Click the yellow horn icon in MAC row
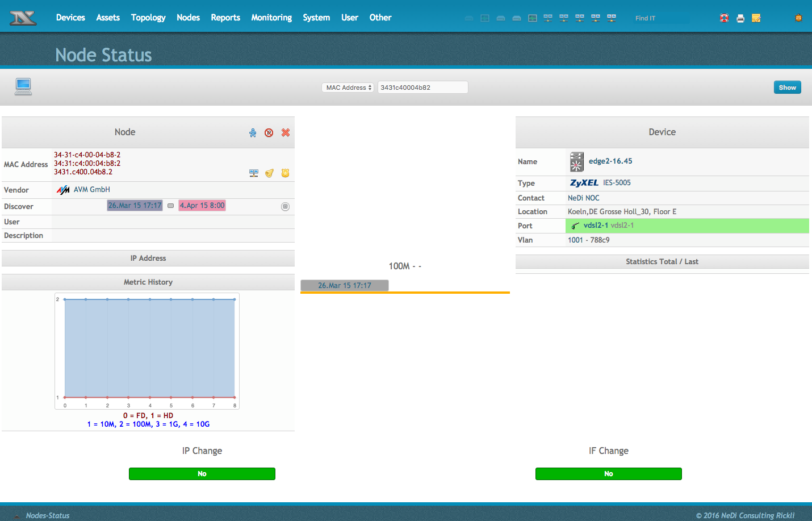This screenshot has height=521, width=812. [x=270, y=173]
